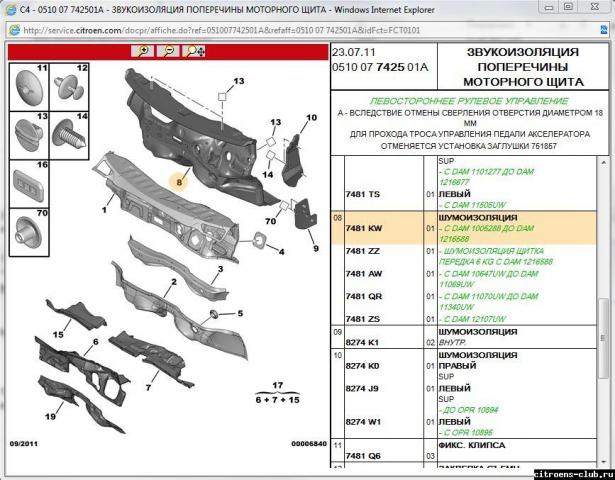This screenshot has width=615, height=480.
Task: Select part number 7481 KW
Action: [364, 228]
